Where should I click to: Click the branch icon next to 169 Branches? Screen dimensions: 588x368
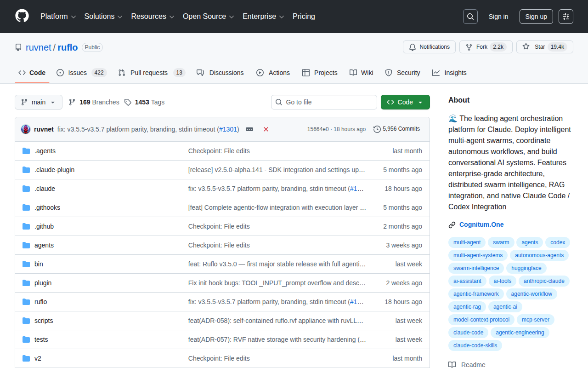pos(72,102)
